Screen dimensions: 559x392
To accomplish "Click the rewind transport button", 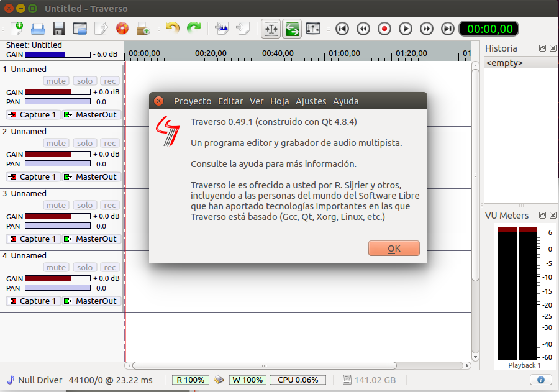I will point(363,29).
